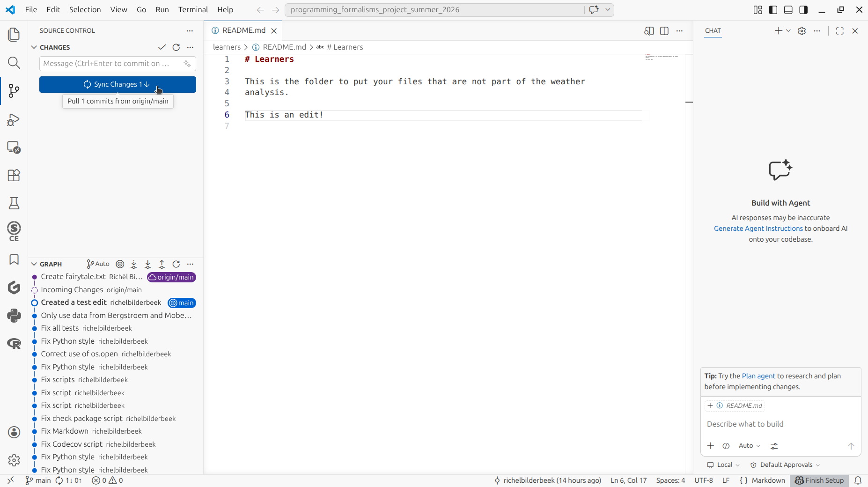Image resolution: width=868 pixels, height=487 pixels.
Task: Pull using Graph toolbar down arrow
Action: (x=148, y=264)
